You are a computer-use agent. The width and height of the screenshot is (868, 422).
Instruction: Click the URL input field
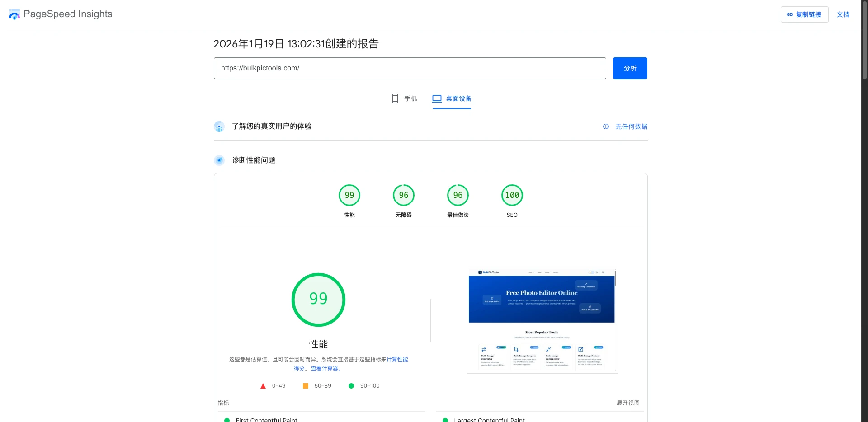(410, 68)
